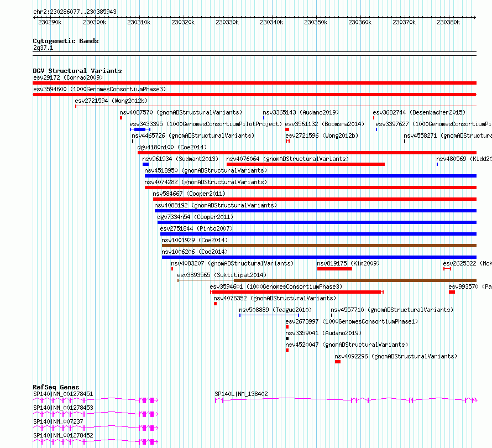492x448 pixels.
Task: Click the nsv4520047 small red marker
Action: (x=287, y=350)
